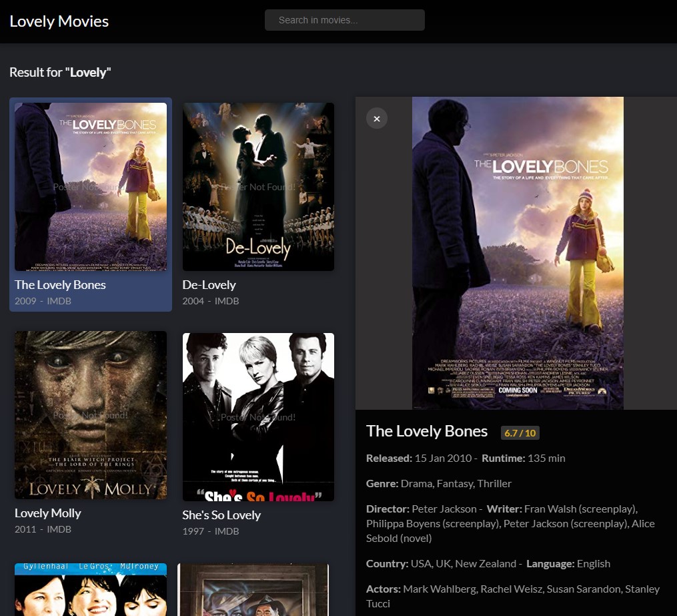Screen dimensions: 677x616
Task: Open the She's So Lovely IMDB link
Action: coord(227,531)
